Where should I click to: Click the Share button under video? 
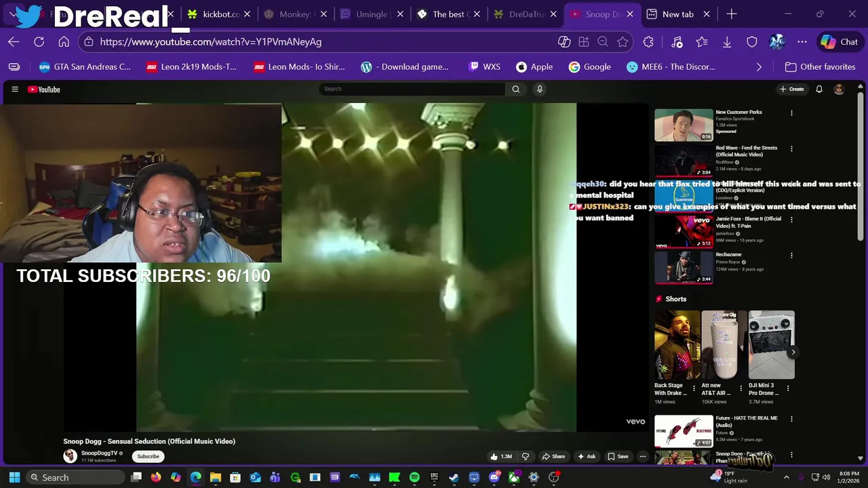[553, 456]
